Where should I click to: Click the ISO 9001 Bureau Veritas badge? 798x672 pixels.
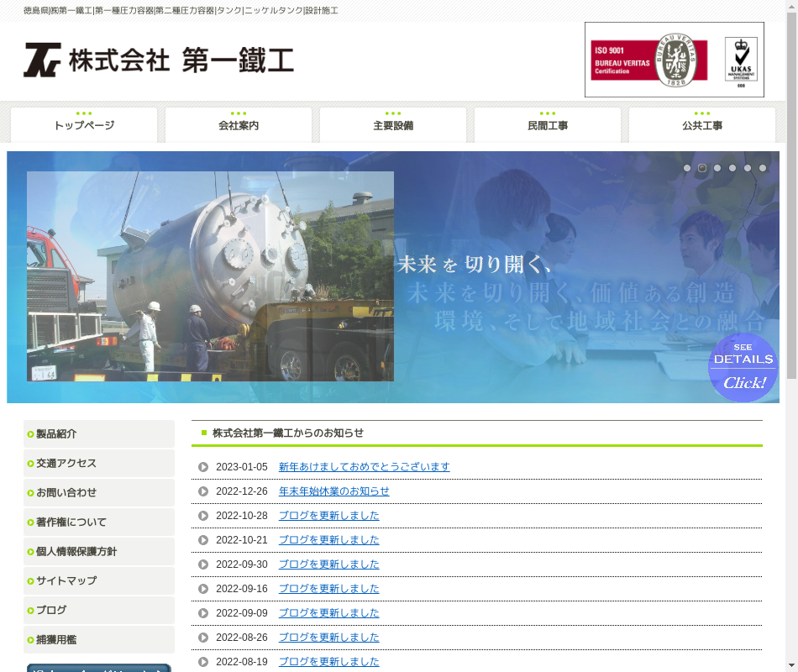[648, 60]
